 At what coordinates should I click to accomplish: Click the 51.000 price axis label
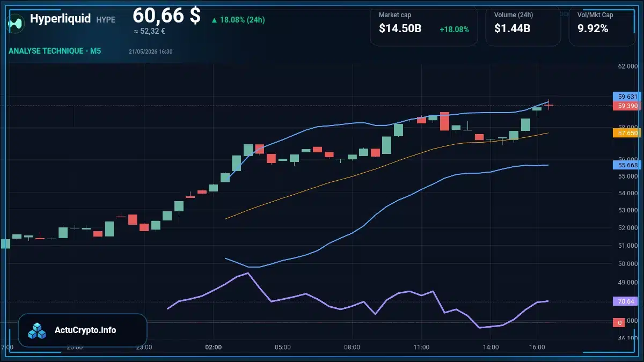pyautogui.click(x=628, y=246)
